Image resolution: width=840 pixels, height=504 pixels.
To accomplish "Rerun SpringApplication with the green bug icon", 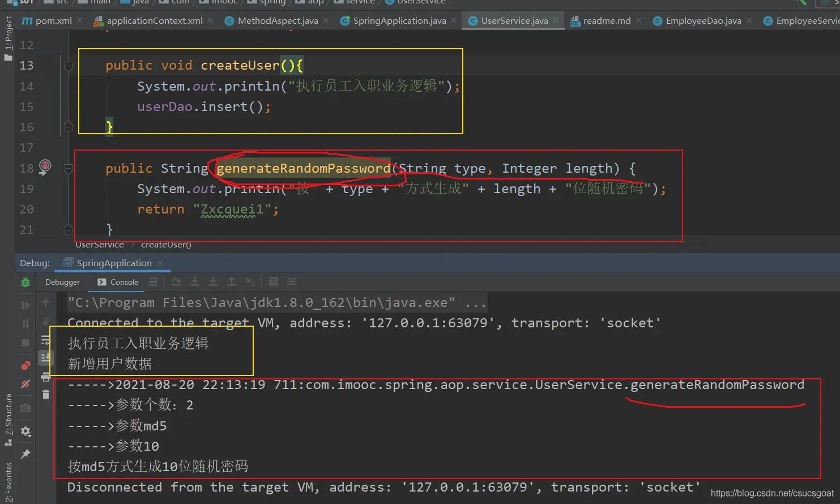I will pos(25,282).
